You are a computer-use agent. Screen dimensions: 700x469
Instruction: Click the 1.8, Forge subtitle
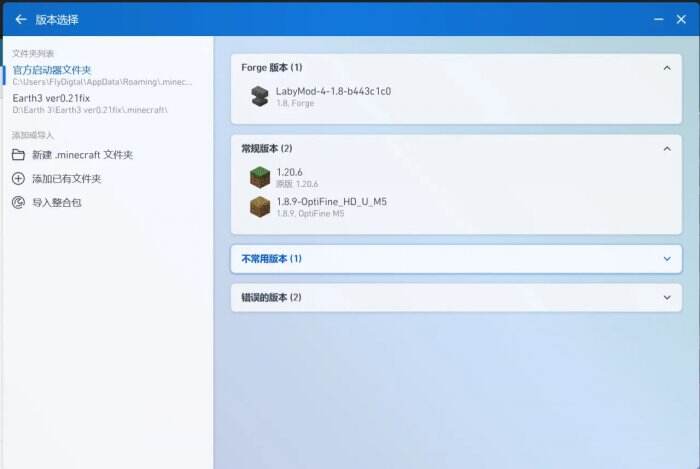tap(295, 103)
